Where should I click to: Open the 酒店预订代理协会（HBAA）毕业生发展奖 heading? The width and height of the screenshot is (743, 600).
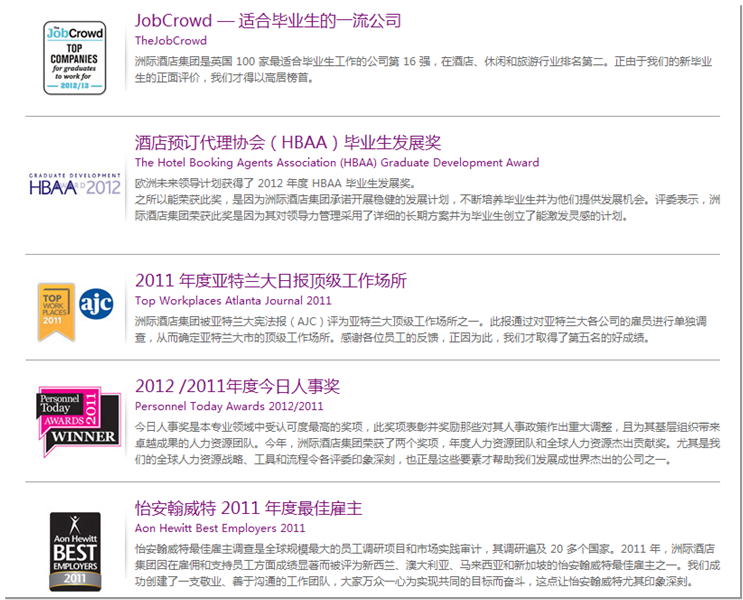288,142
